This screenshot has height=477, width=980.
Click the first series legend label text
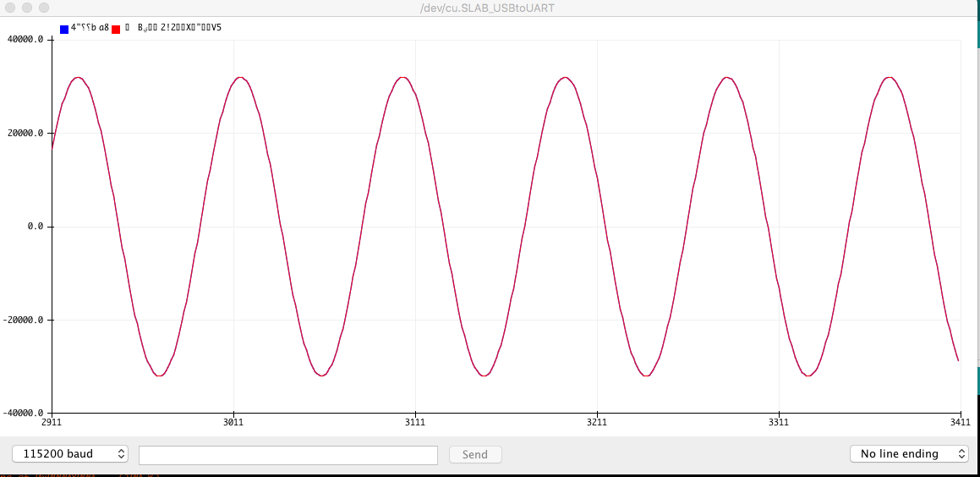[90, 28]
